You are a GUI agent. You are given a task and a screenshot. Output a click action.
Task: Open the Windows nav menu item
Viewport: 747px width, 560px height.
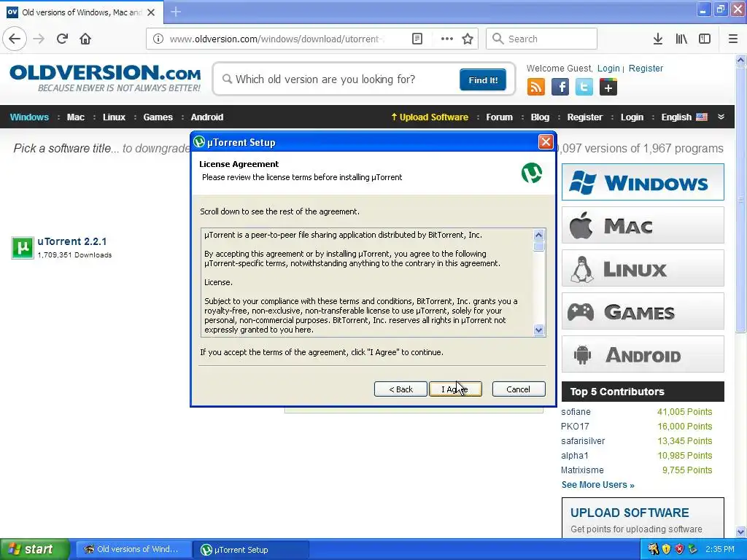tap(29, 117)
